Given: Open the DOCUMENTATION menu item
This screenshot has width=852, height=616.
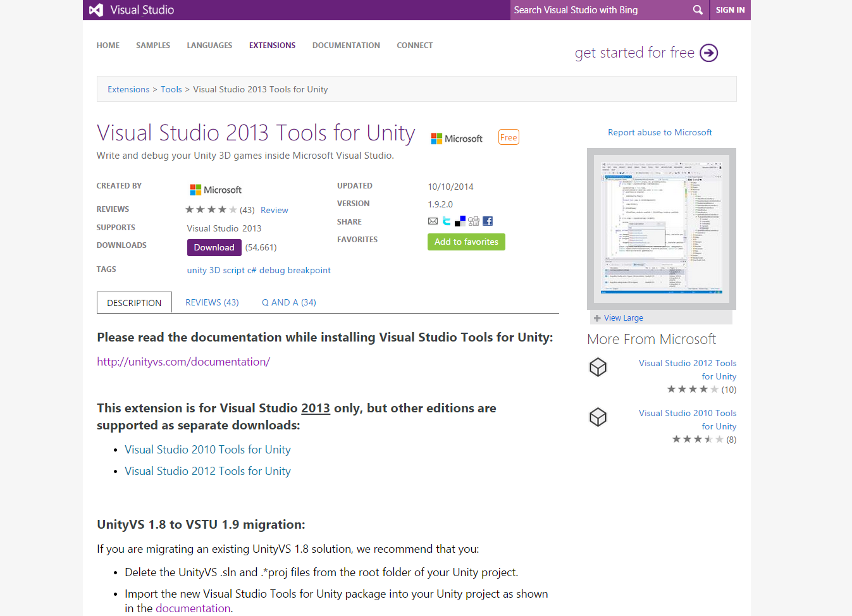Looking at the screenshot, I should 346,46.
